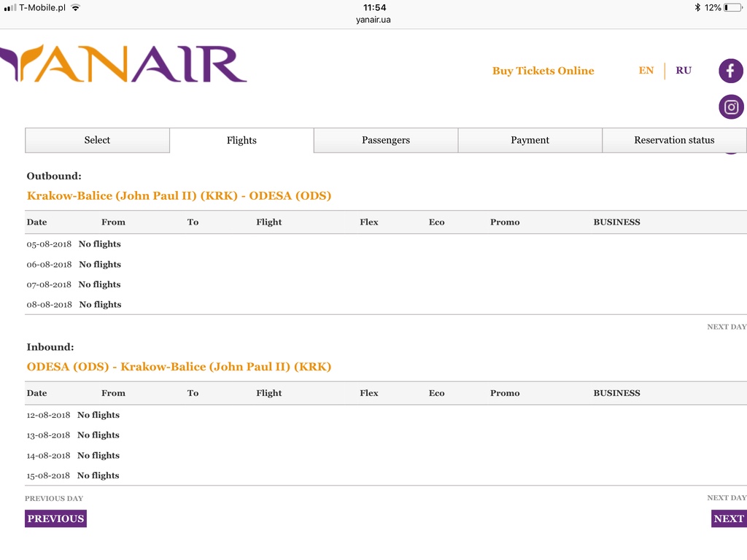Open the Flights tab
The image size is (747, 560).
pos(241,140)
